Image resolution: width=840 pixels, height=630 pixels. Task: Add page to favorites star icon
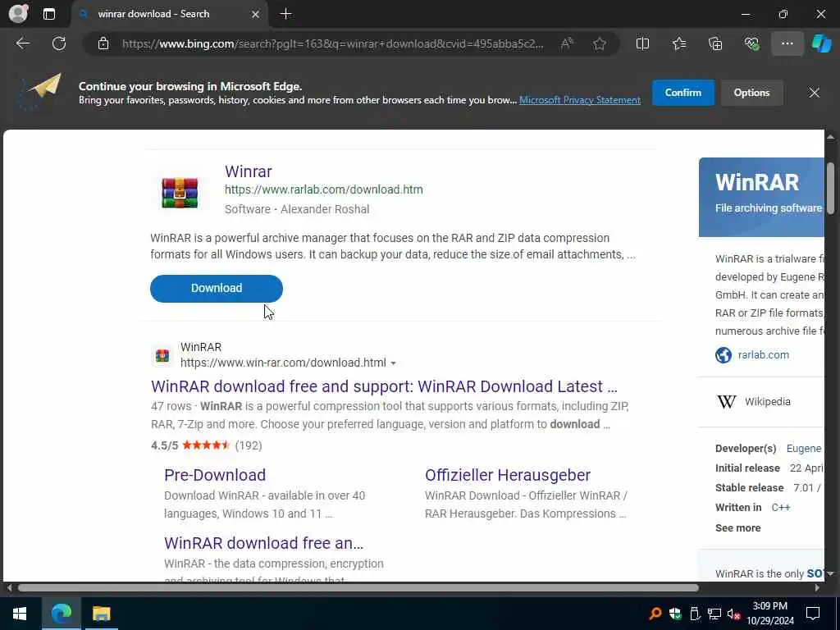(x=600, y=43)
